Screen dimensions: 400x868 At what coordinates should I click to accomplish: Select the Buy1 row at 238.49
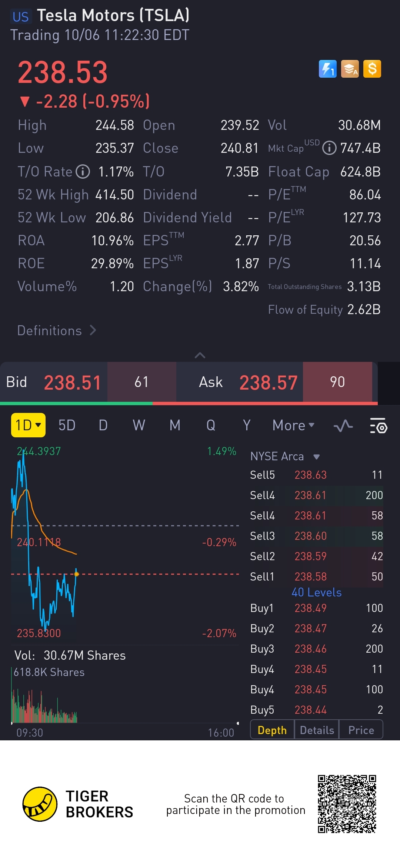coord(317,608)
